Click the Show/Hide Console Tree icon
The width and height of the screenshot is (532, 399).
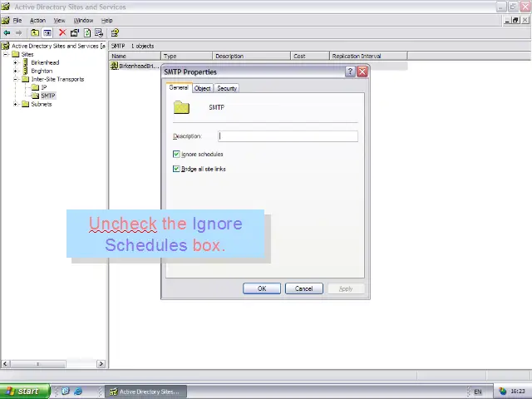tap(47, 33)
